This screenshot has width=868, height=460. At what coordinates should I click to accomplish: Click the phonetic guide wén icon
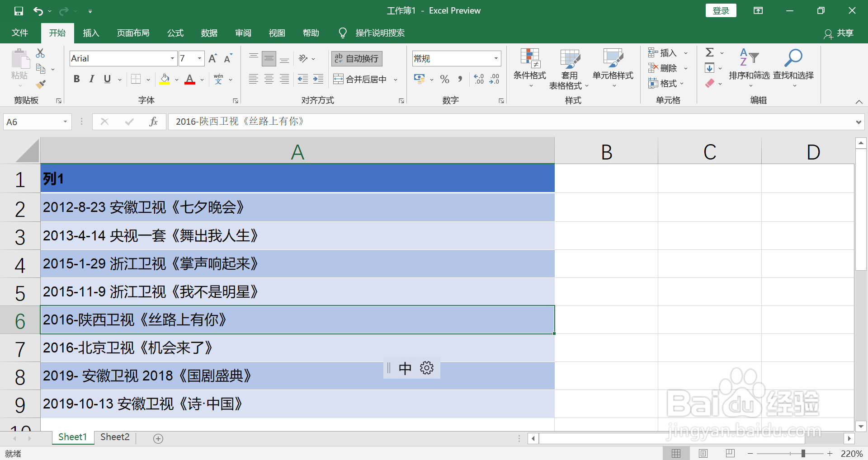tap(219, 79)
